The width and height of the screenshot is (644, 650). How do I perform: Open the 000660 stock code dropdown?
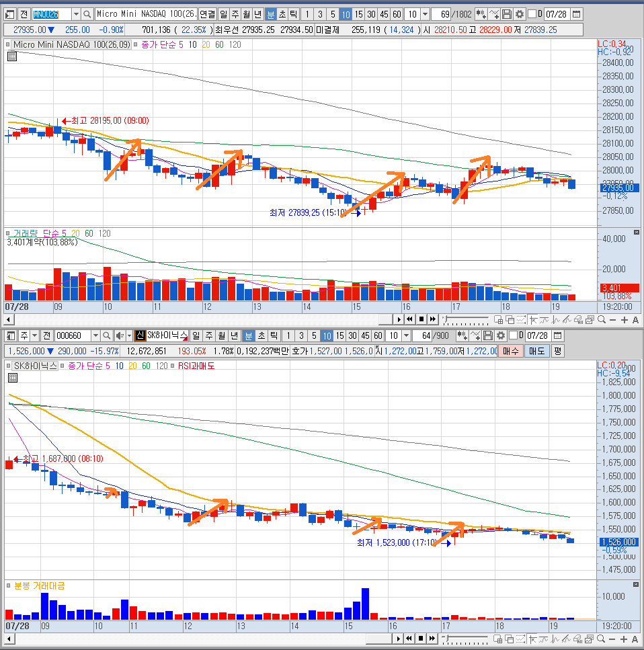95,335
